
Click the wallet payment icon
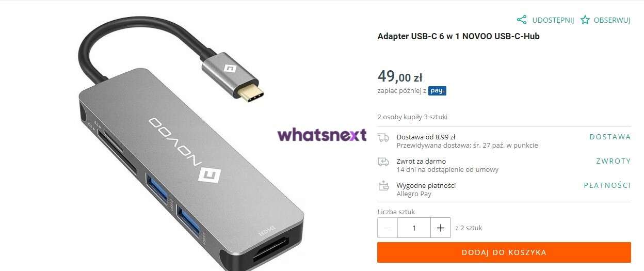383,185
